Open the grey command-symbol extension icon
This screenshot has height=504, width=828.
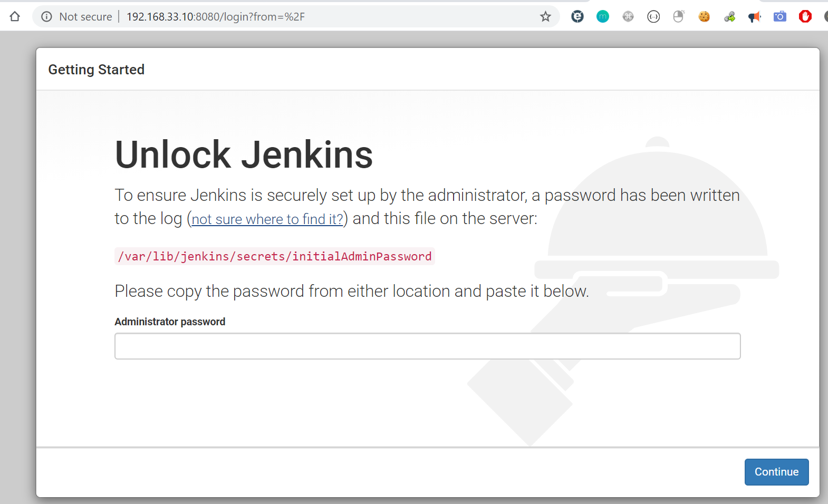(x=628, y=17)
